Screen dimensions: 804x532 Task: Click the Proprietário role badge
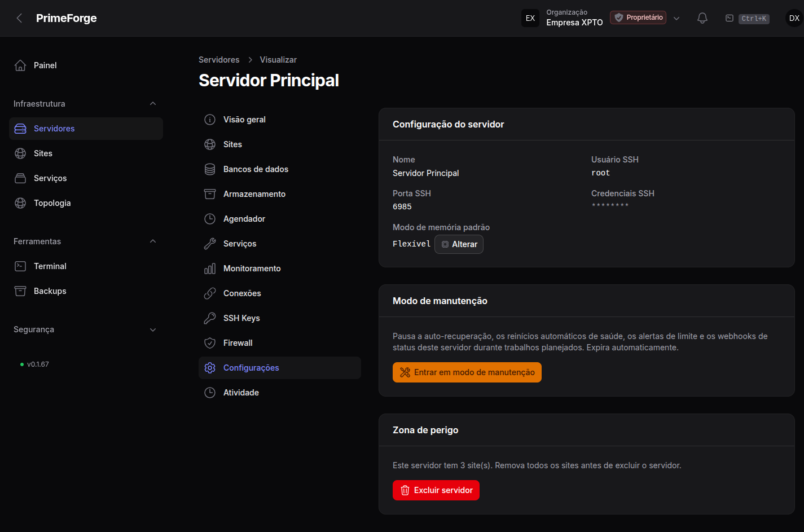[638, 17]
